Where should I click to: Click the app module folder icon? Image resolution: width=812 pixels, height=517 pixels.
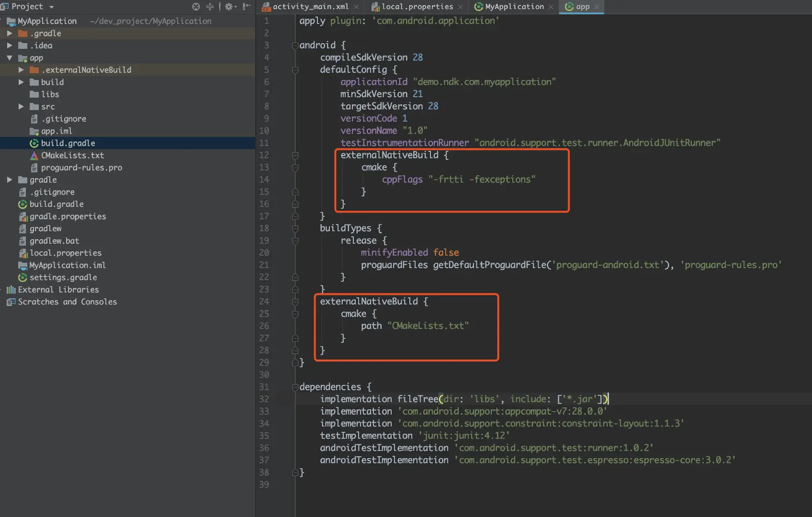tap(23, 58)
